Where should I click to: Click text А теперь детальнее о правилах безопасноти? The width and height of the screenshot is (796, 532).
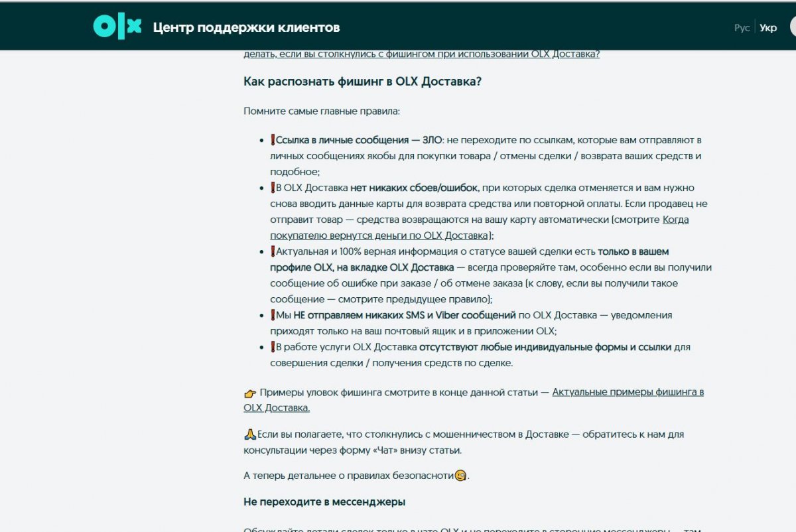pyautogui.click(x=349, y=476)
